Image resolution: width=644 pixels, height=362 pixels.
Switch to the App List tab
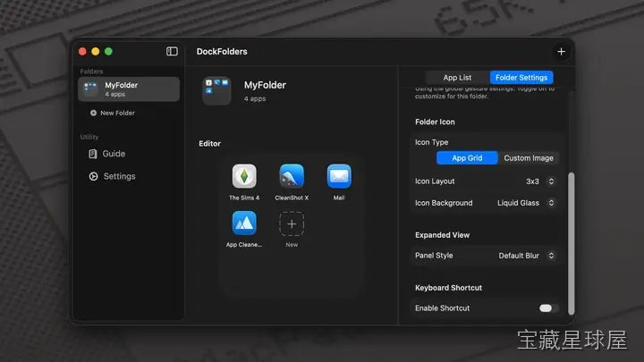click(x=457, y=78)
